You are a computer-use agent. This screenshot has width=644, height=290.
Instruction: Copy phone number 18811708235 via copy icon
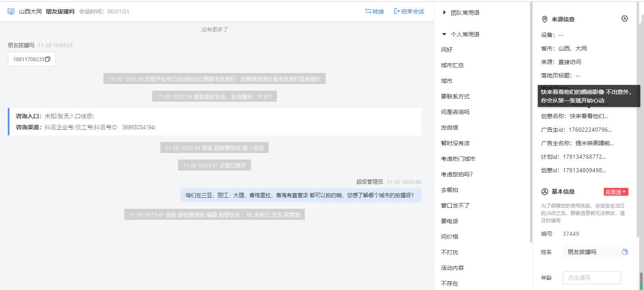(48, 59)
